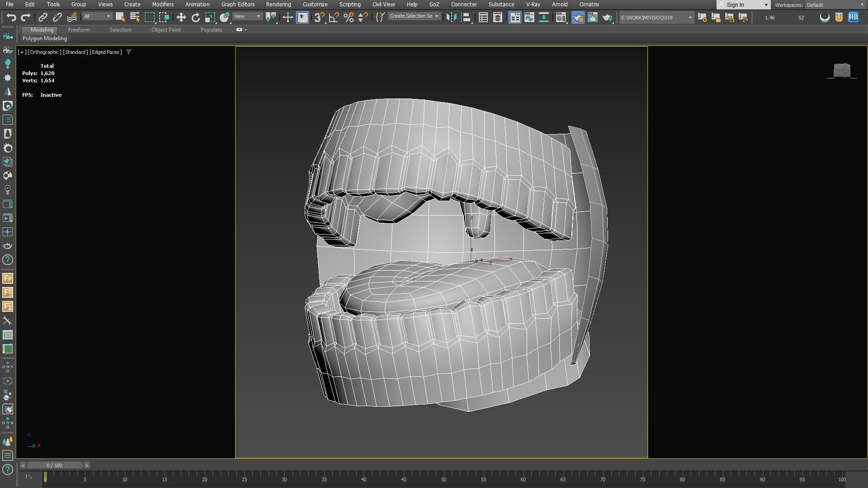Toggle the Ribbon visibility
This screenshot has height=488, width=868.
coord(514,18)
